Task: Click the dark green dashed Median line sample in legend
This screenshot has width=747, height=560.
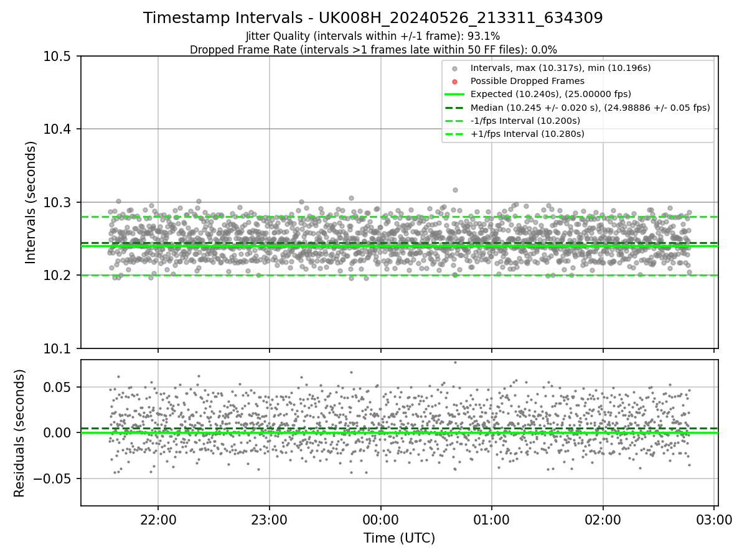Action: tap(454, 108)
